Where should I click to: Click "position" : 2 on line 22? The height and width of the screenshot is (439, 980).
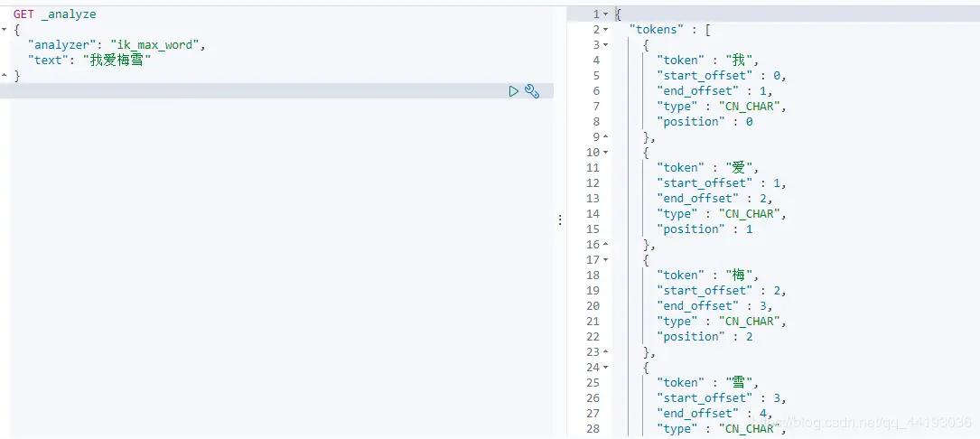click(705, 336)
